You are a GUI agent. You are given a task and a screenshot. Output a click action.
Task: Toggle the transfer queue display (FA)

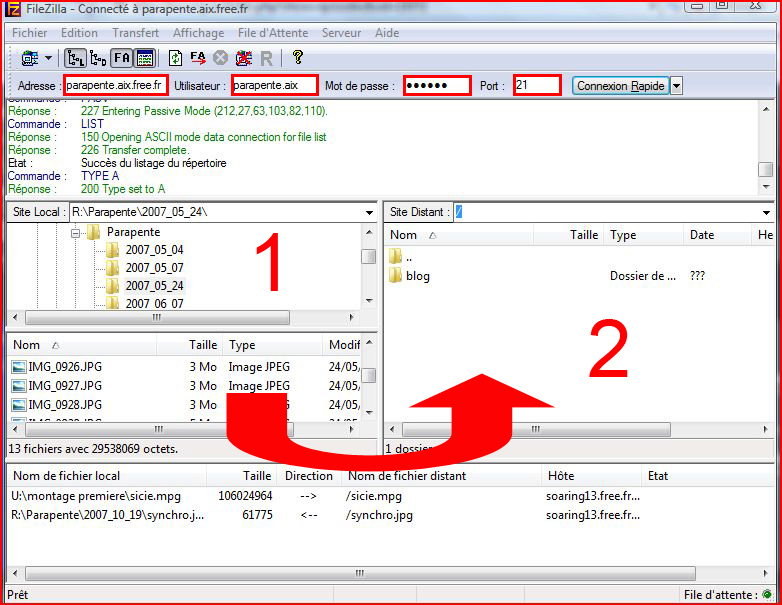point(122,58)
